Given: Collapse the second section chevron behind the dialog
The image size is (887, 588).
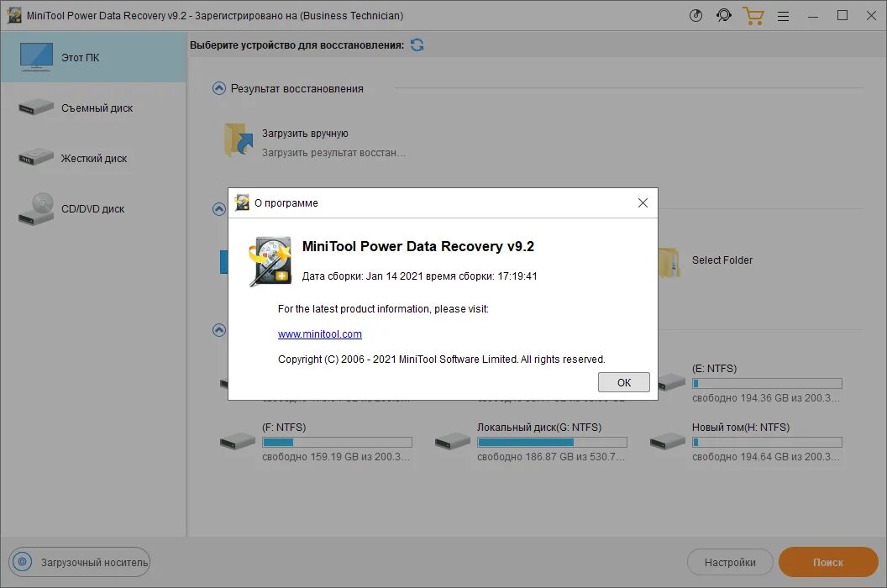Looking at the screenshot, I should (219, 209).
